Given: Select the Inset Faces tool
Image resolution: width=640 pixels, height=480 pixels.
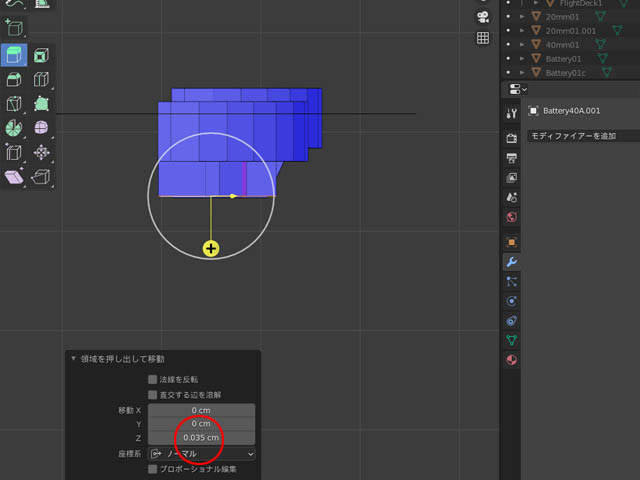Looking at the screenshot, I should [41, 55].
